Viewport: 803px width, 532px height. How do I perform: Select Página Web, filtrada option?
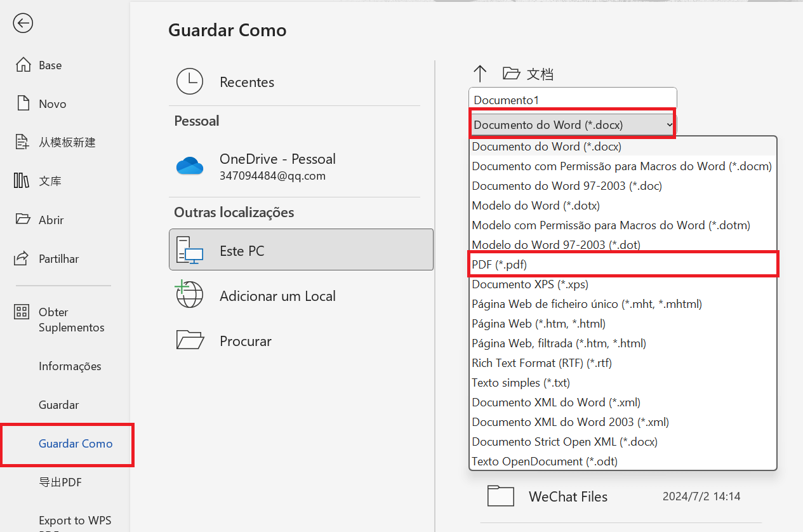pyautogui.click(x=623, y=343)
